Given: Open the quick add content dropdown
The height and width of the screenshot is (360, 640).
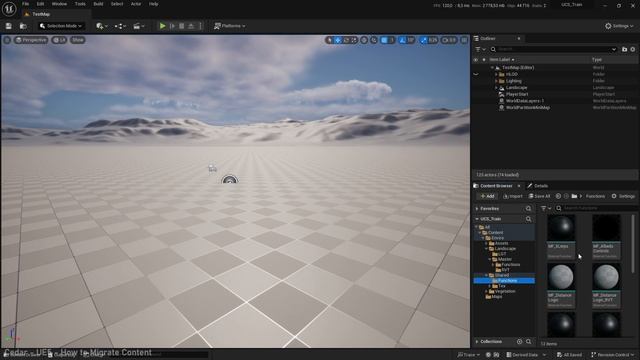Looking at the screenshot, I should [102, 26].
